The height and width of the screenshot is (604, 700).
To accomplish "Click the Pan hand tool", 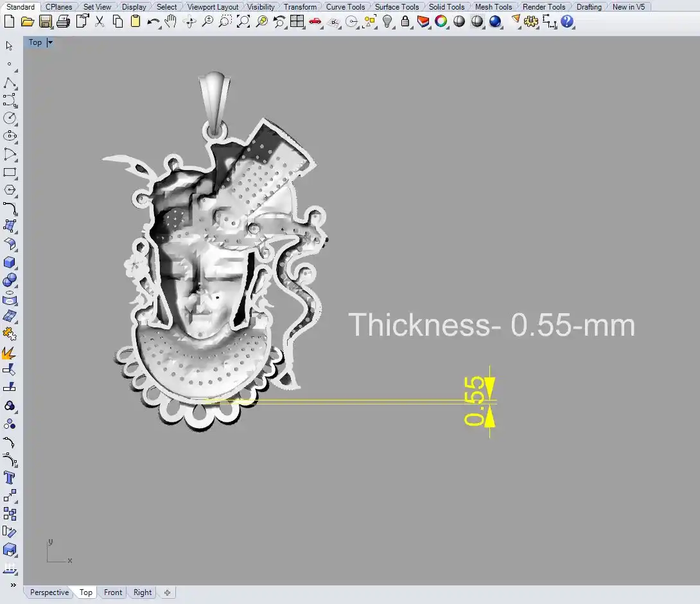I will pyautogui.click(x=171, y=22).
